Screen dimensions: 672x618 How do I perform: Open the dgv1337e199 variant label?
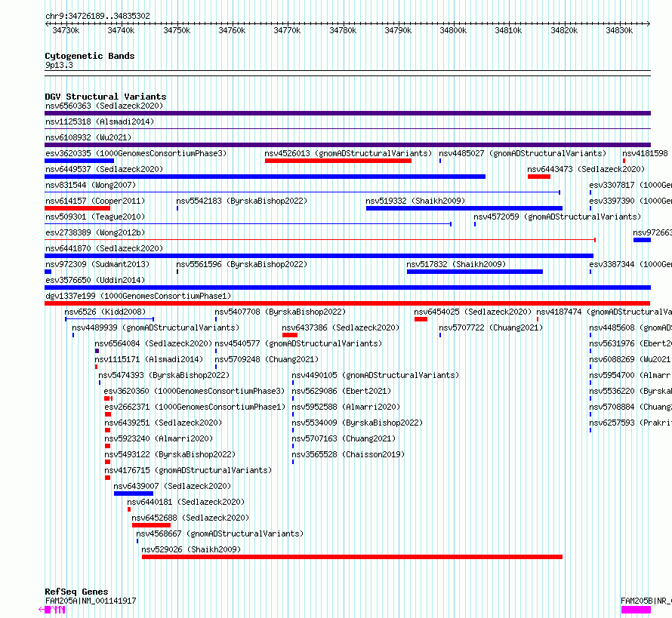pyautogui.click(x=138, y=296)
